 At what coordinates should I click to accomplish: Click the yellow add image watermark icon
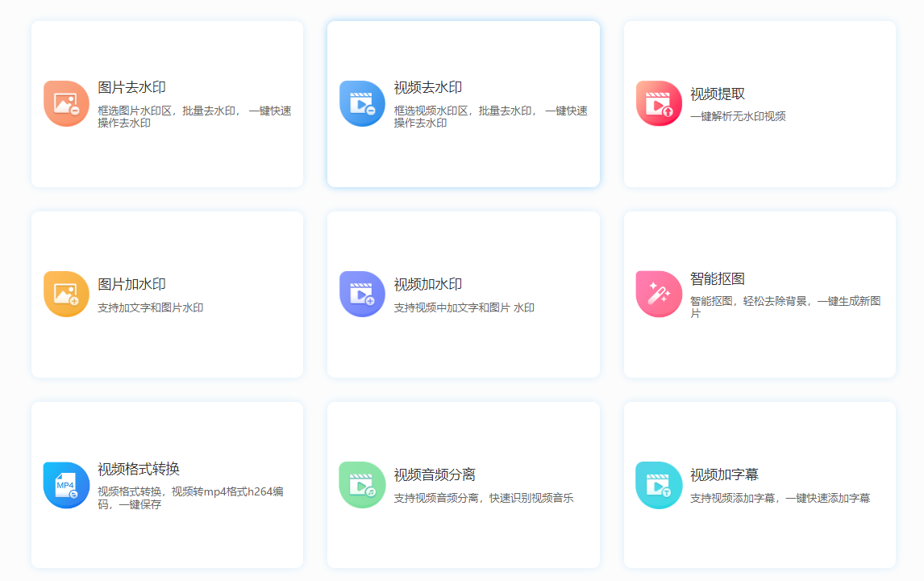[x=66, y=295]
